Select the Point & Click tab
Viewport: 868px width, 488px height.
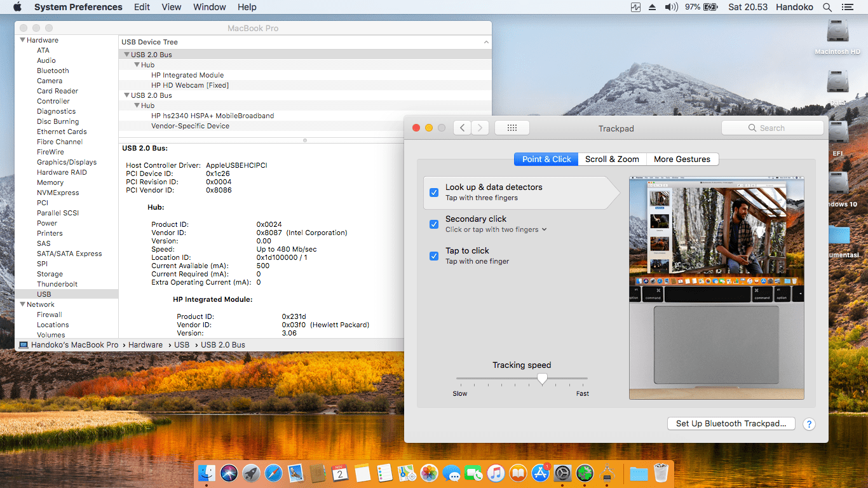(546, 159)
